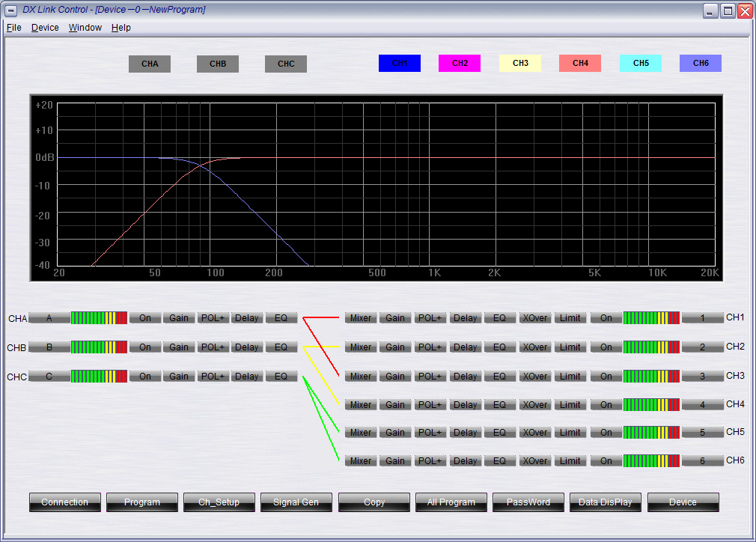Select the gray CHB input curve button
The image size is (756, 542).
pyautogui.click(x=218, y=64)
